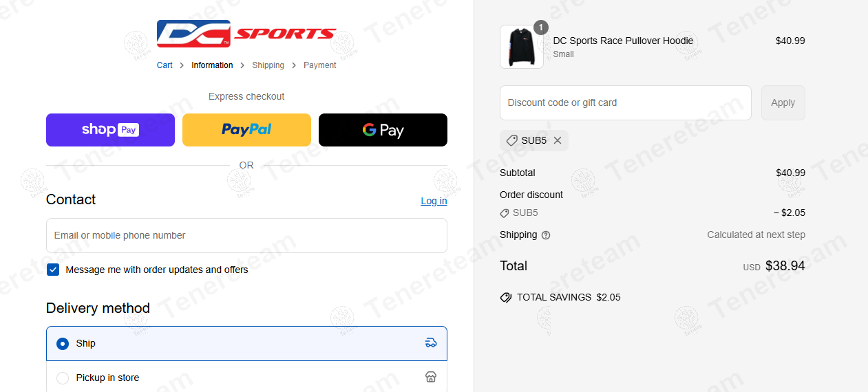Apply the discount code
This screenshot has width=868, height=392.
coord(783,102)
